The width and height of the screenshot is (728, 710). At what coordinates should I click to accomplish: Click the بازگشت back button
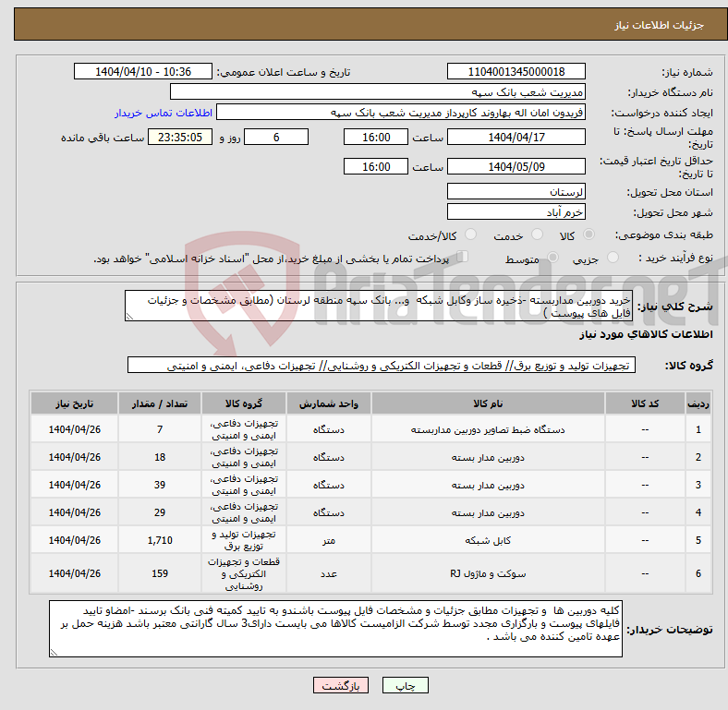click(341, 685)
